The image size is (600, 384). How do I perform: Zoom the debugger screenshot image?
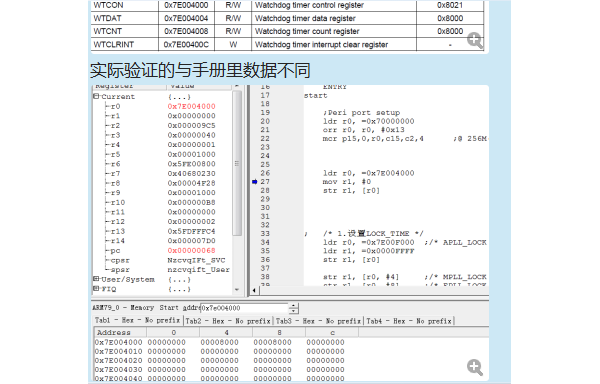click(475, 367)
